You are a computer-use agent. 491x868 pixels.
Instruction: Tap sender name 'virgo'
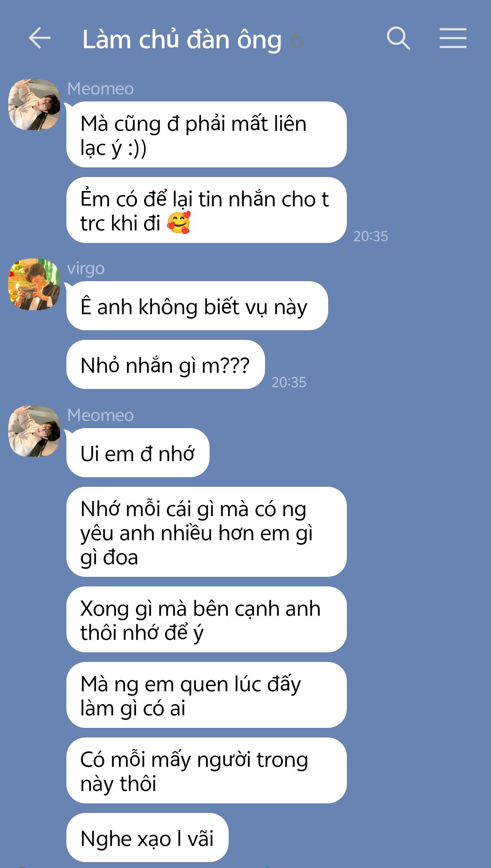click(x=86, y=268)
